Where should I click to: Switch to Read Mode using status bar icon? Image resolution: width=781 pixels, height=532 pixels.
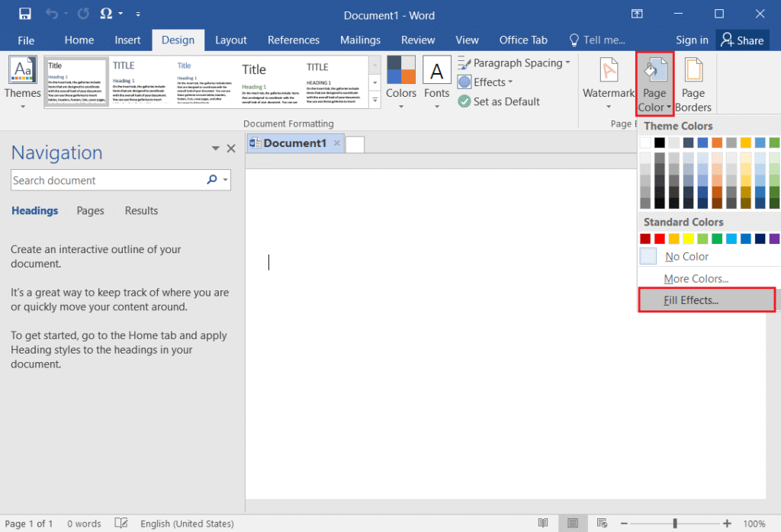pyautogui.click(x=543, y=523)
